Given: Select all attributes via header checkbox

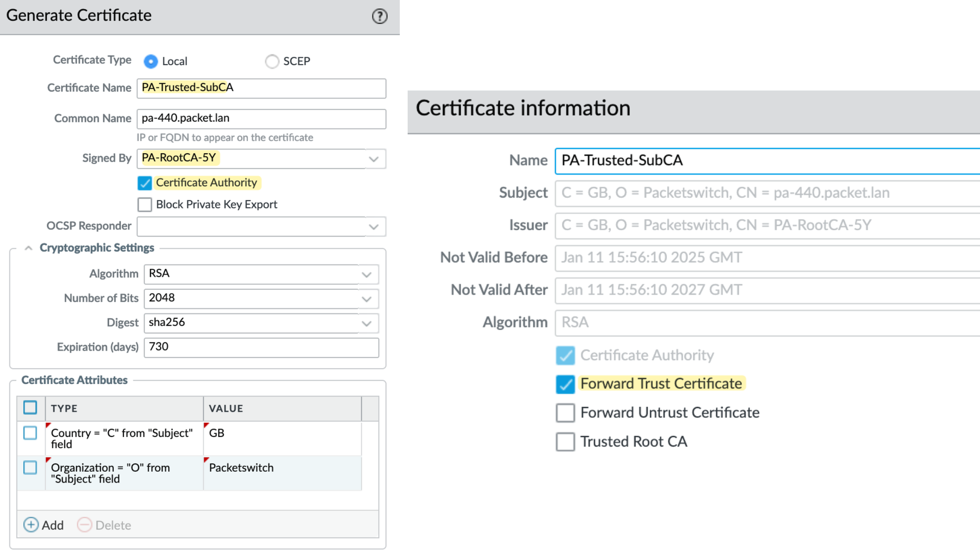Looking at the screenshot, I should coord(30,408).
